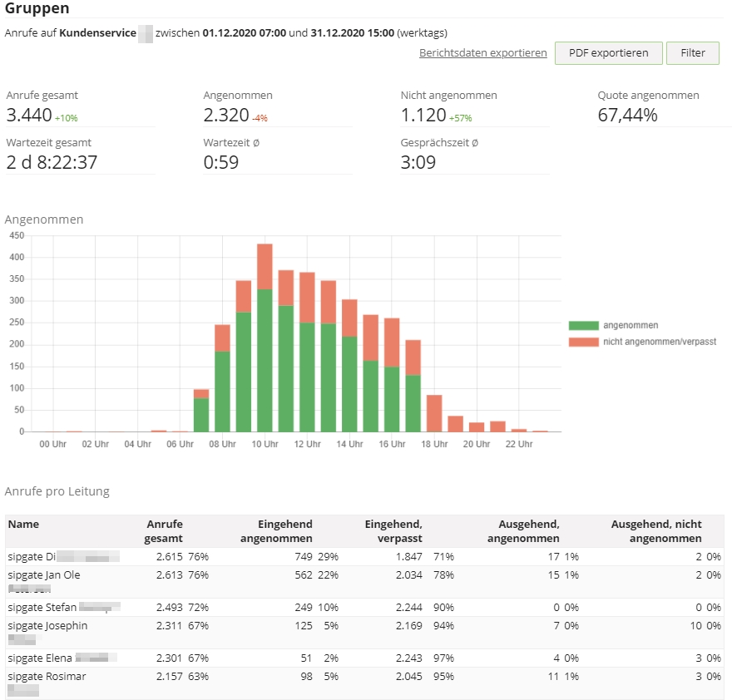Select the sipgate Jan Ole row
Viewport: 732px width, 700px height.
(x=44, y=574)
